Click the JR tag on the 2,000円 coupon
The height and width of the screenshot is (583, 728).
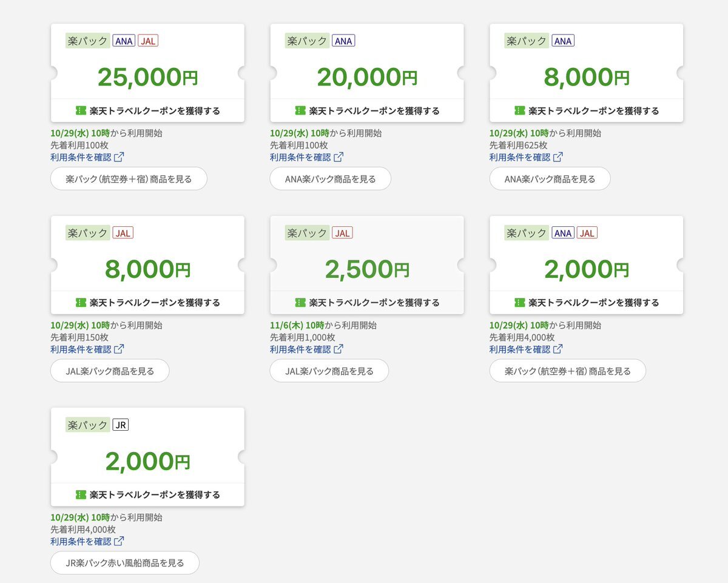point(121,425)
